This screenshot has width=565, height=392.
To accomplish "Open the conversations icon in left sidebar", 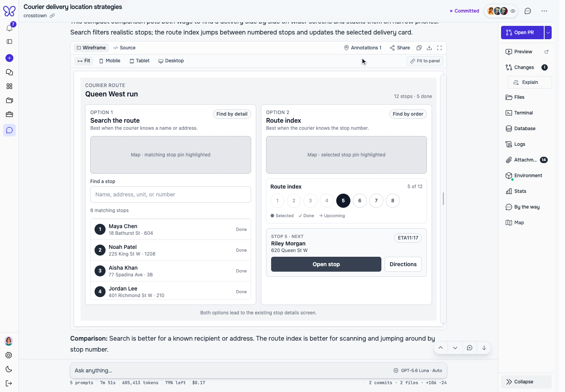I will tap(9, 72).
